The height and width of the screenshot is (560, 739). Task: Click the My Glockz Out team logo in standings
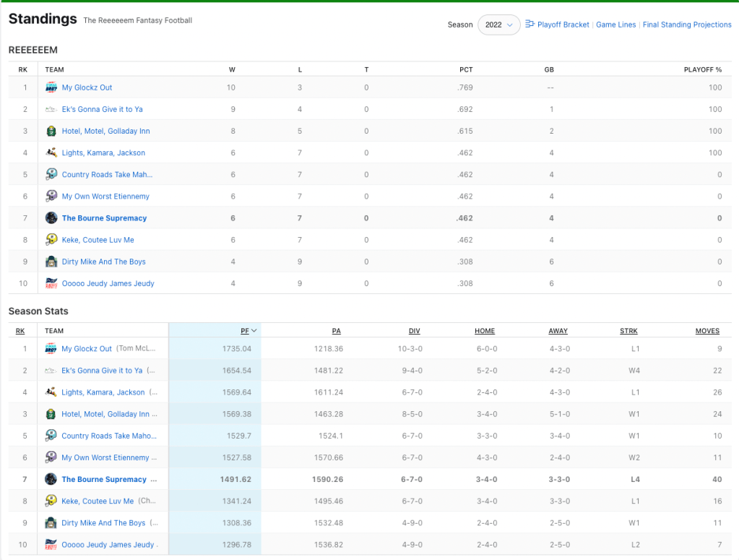tap(51, 87)
